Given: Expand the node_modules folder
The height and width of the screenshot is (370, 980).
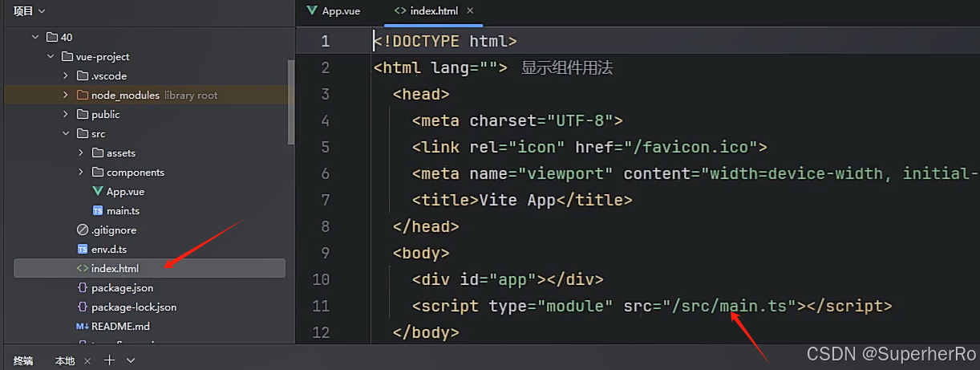Looking at the screenshot, I should [x=66, y=95].
